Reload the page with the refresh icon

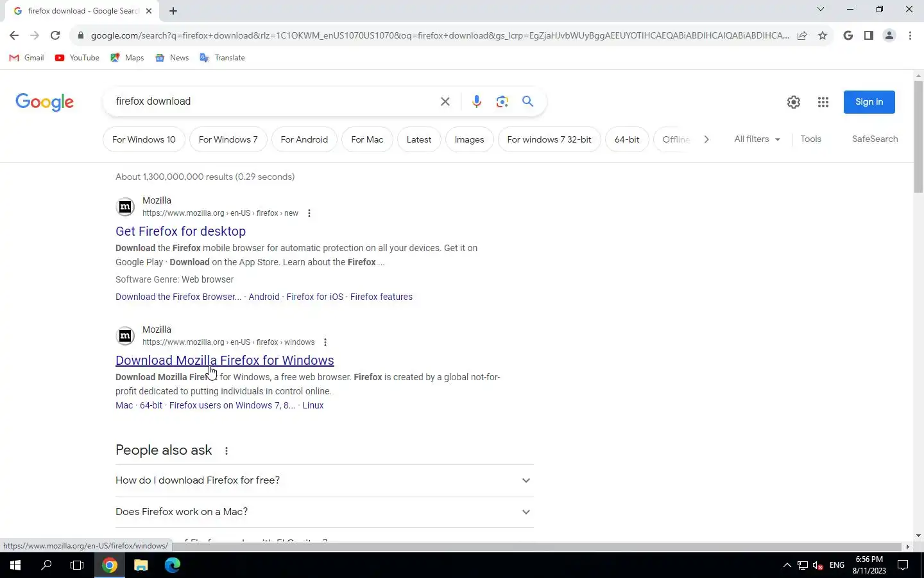pyautogui.click(x=55, y=35)
